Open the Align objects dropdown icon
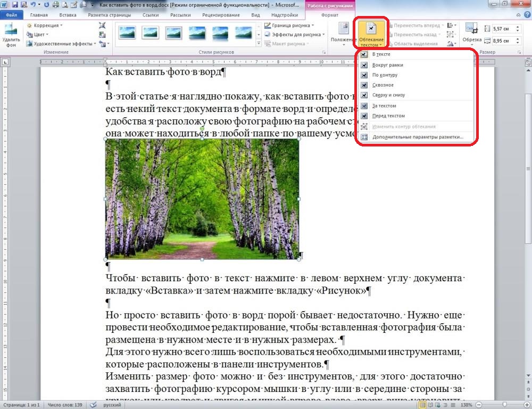This screenshot has width=532, height=409. pyautogui.click(x=452, y=26)
